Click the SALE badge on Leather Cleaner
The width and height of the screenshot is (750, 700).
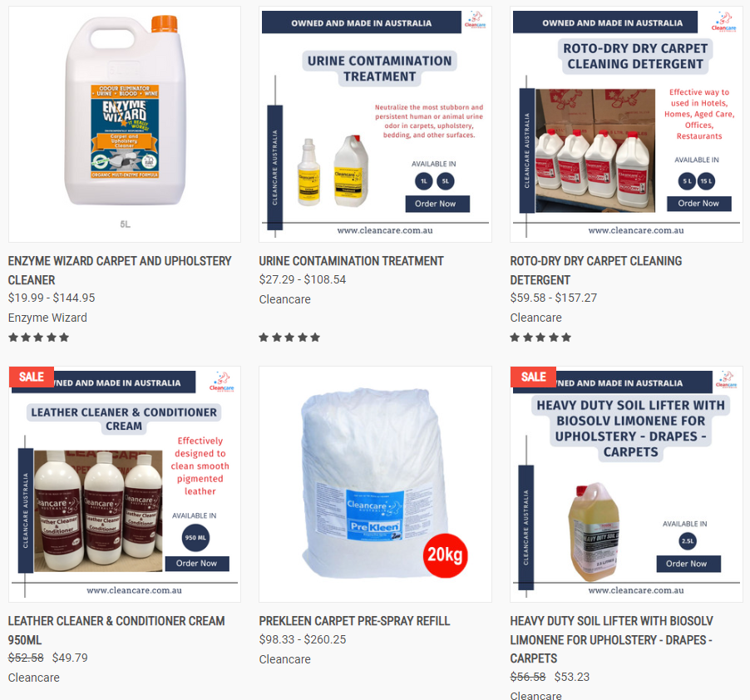[32, 377]
